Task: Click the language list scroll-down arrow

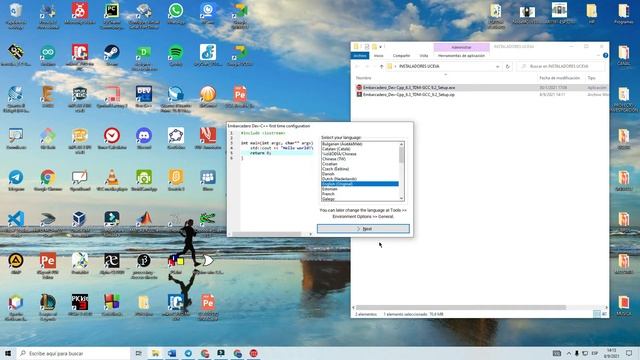Action: [x=402, y=198]
